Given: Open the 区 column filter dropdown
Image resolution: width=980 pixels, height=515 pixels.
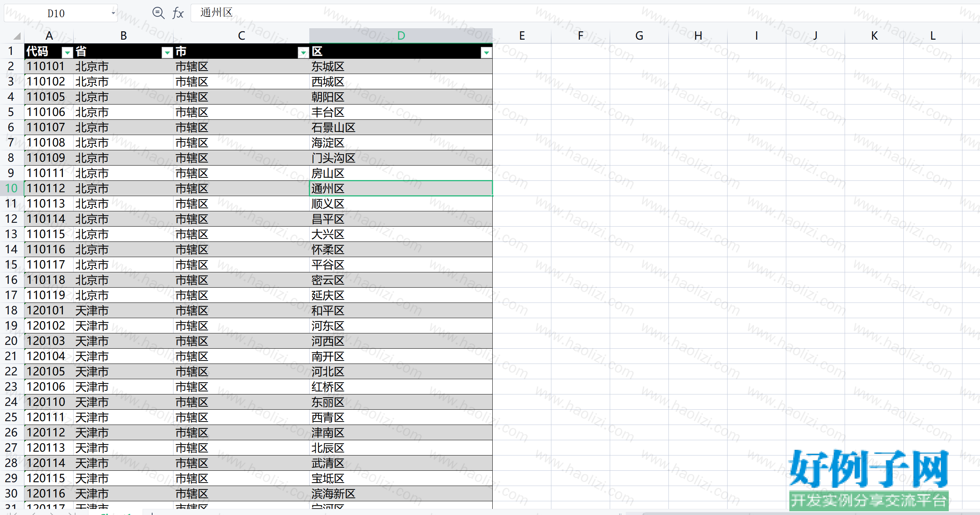Looking at the screenshot, I should click(486, 52).
